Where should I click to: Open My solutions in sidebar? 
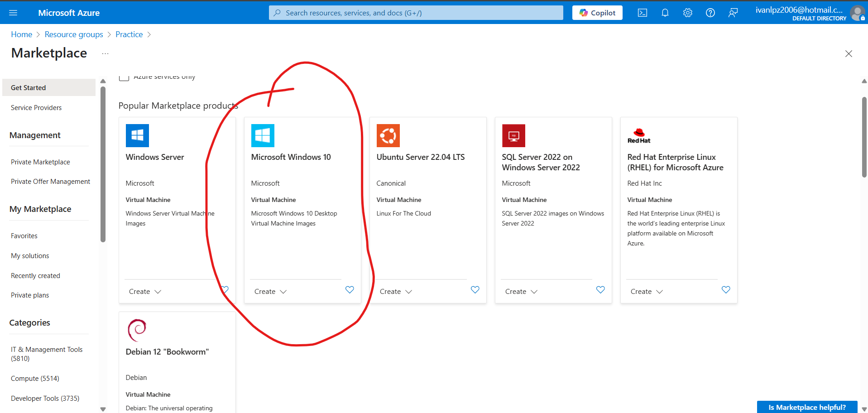pyautogui.click(x=30, y=256)
